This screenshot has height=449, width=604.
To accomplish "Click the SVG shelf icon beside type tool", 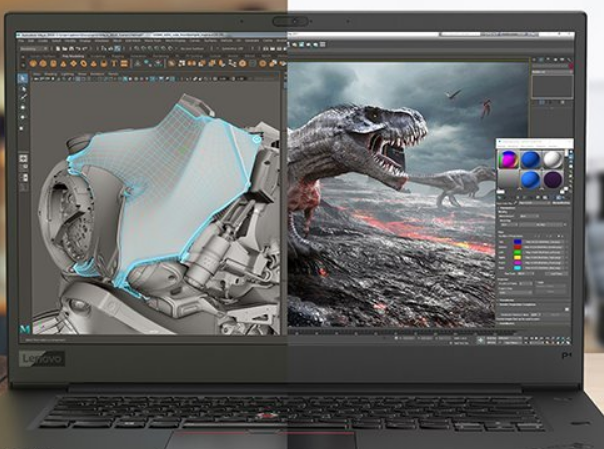I will 124,63.
